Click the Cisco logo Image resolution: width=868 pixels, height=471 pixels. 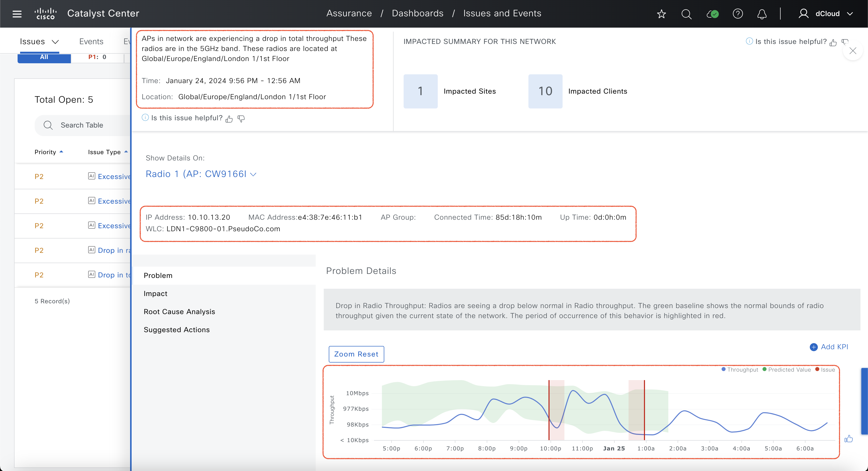coord(45,14)
